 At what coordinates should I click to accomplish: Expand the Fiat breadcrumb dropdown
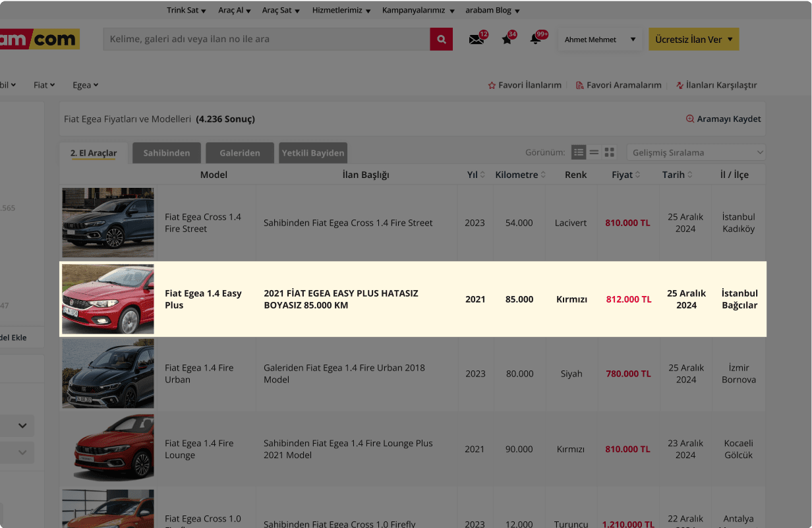[x=44, y=85]
